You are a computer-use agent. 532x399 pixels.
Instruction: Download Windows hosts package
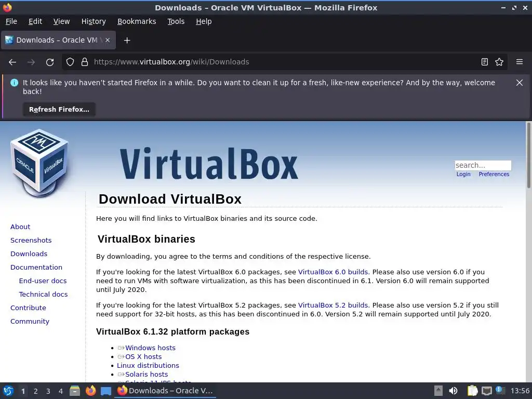pos(150,348)
